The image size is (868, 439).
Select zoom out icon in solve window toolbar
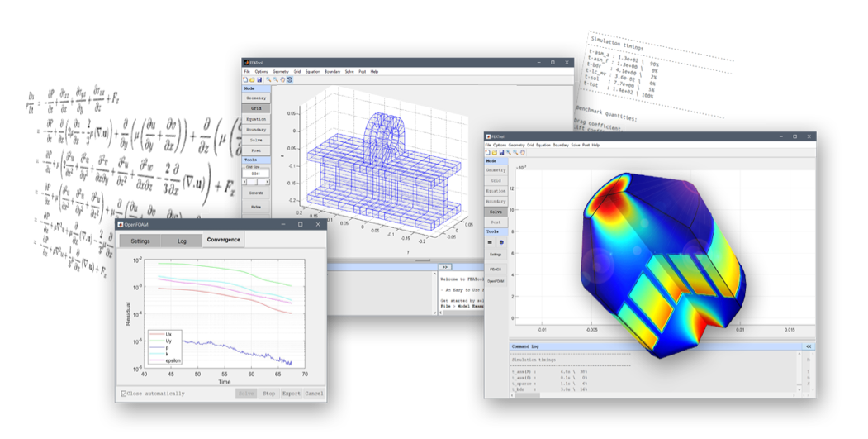click(x=515, y=152)
